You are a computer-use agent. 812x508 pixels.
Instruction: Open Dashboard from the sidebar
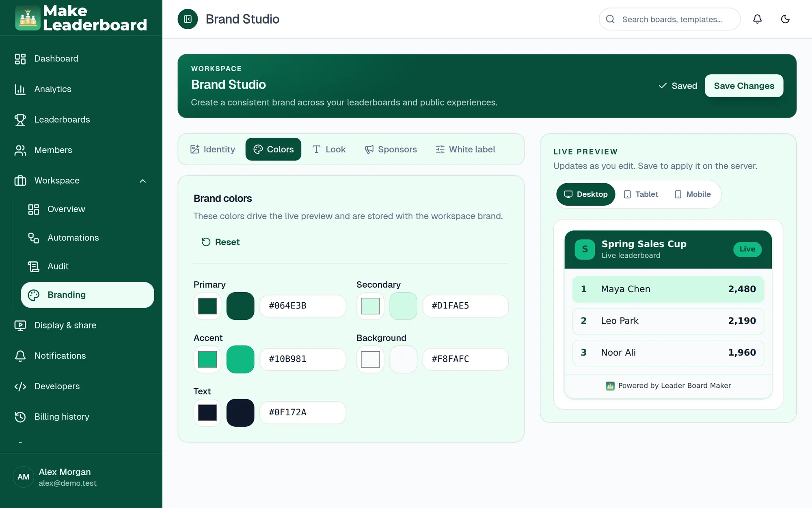(81, 59)
